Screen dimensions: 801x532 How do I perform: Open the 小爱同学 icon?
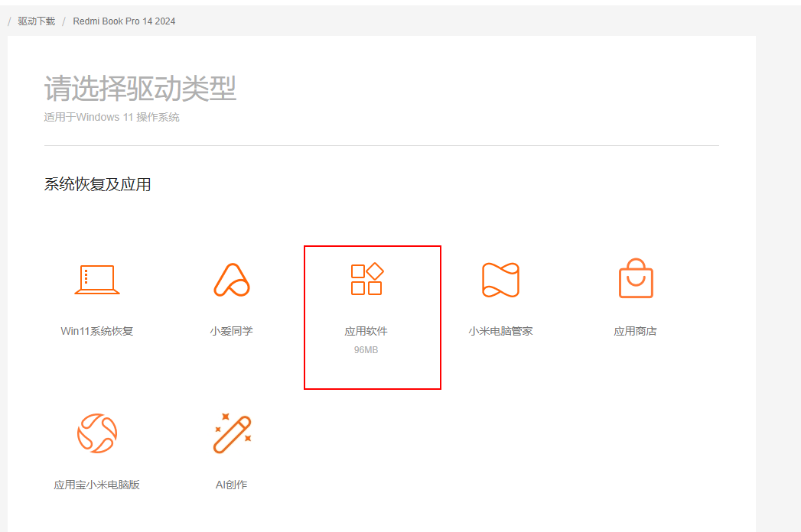coord(231,280)
